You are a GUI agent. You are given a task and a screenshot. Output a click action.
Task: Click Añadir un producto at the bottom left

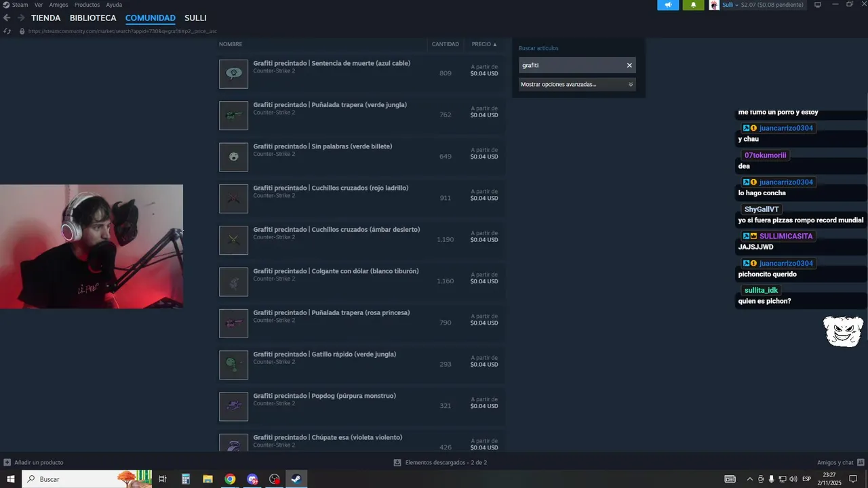point(34,462)
